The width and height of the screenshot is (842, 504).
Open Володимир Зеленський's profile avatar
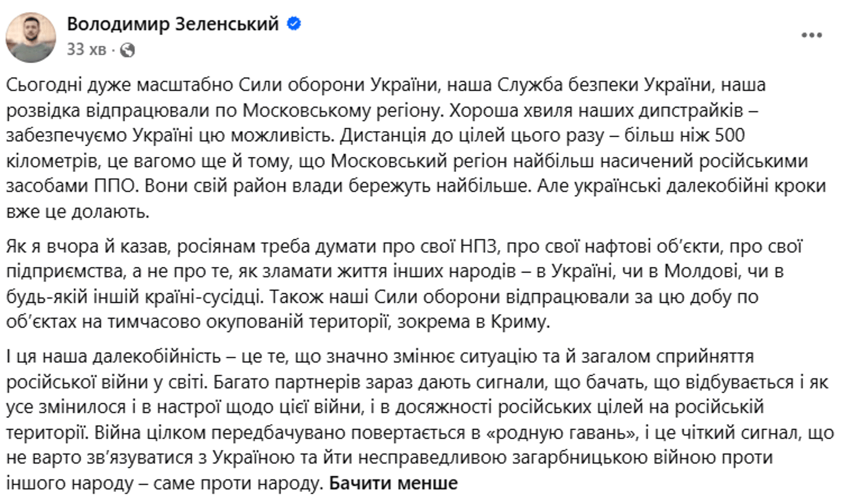pyautogui.click(x=31, y=37)
